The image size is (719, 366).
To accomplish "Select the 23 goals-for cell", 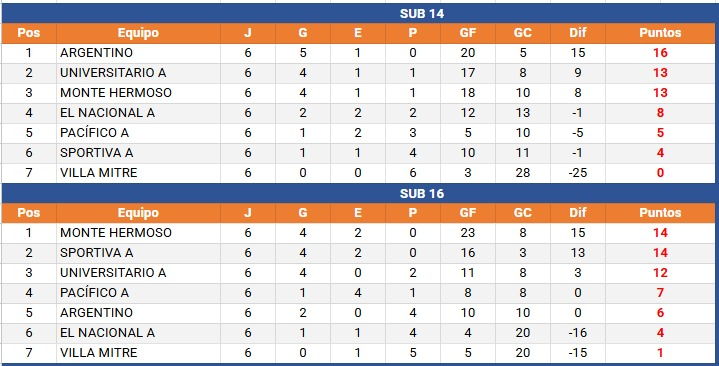I will 468,233.
